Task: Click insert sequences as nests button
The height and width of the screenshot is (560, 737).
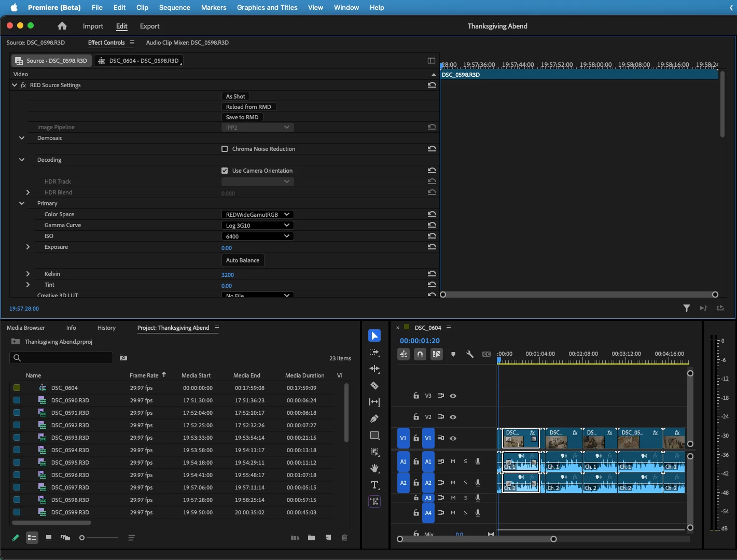Action: [404, 354]
